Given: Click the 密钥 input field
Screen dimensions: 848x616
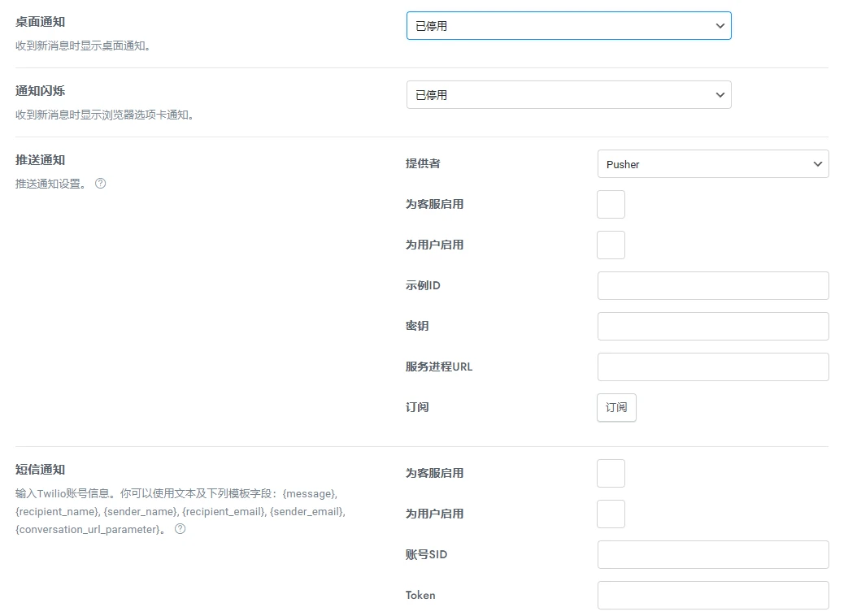Looking at the screenshot, I should [x=713, y=326].
